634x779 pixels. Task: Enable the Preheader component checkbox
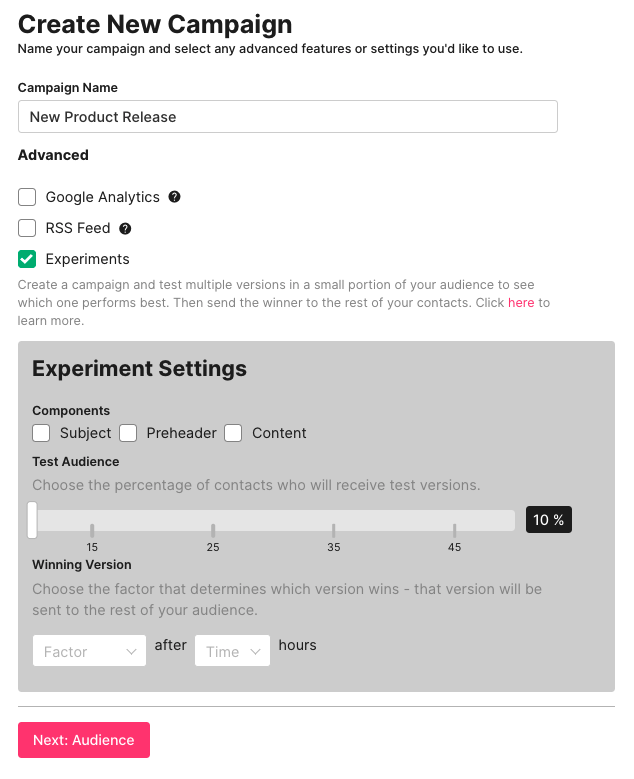click(128, 433)
